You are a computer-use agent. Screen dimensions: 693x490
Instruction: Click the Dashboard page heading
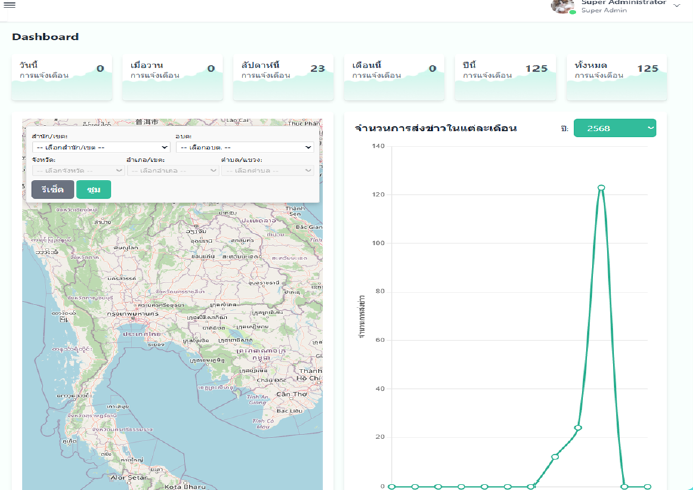[x=45, y=37]
